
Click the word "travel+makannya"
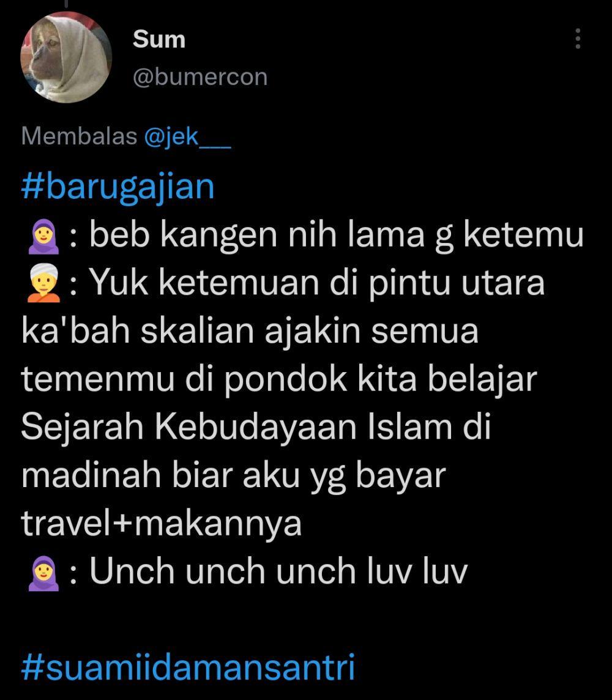point(162,524)
